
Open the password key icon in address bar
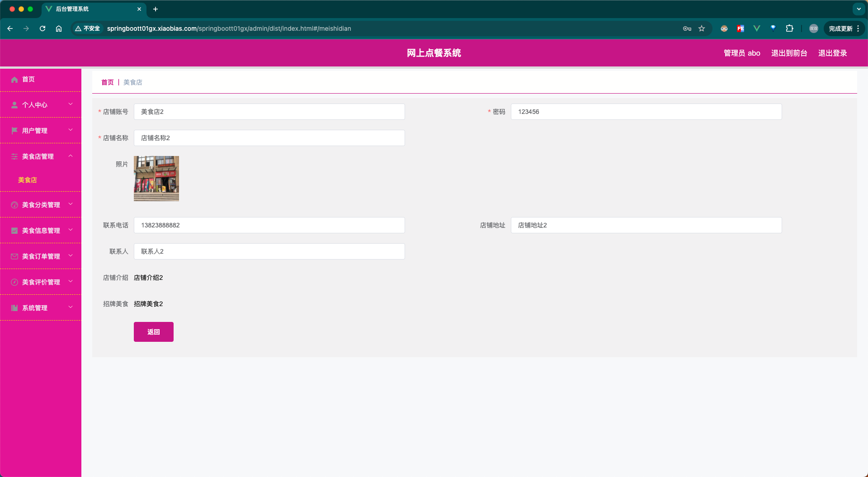(687, 28)
